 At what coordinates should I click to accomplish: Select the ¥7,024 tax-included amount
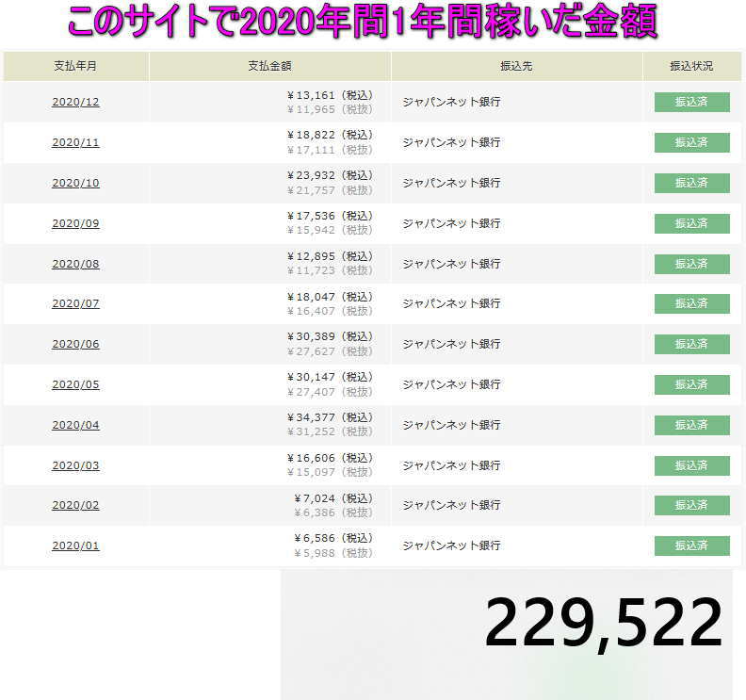pos(333,498)
